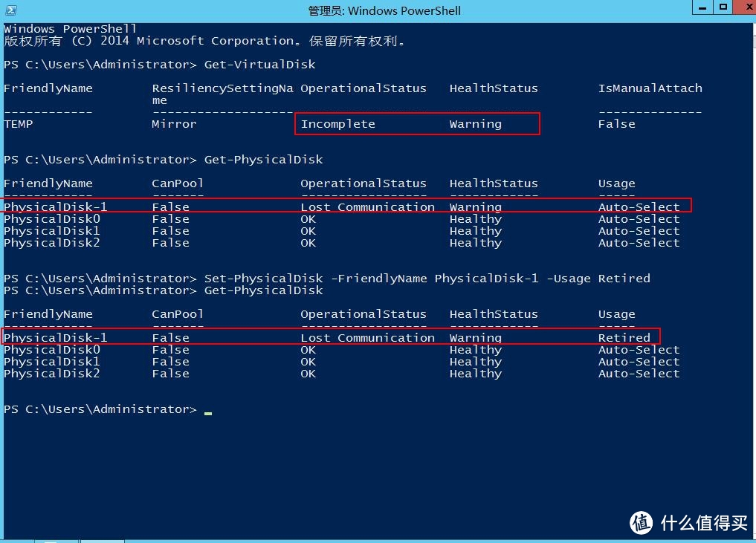This screenshot has width=756, height=543.
Task: Click the 'IsManualAttach' column header
Action: (650, 88)
